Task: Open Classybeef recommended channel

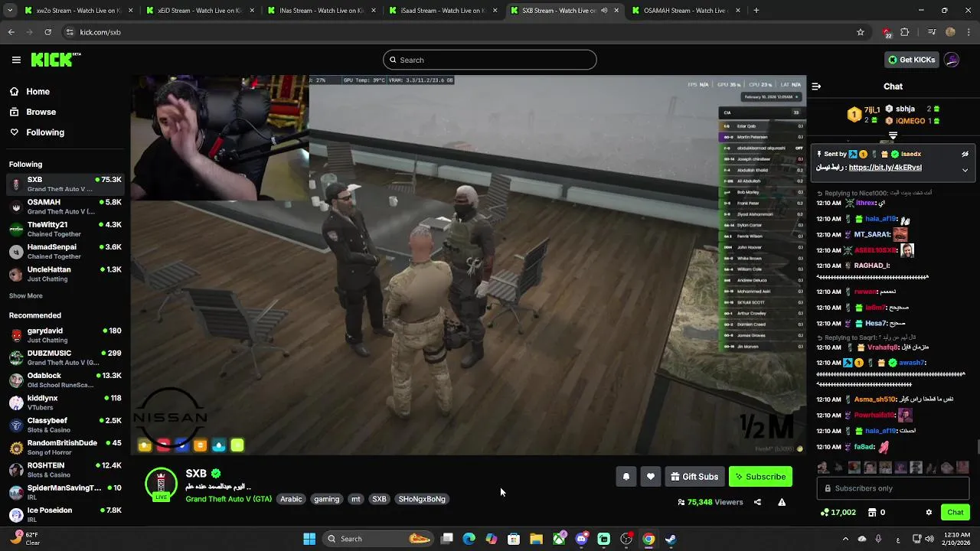Action: pyautogui.click(x=65, y=425)
